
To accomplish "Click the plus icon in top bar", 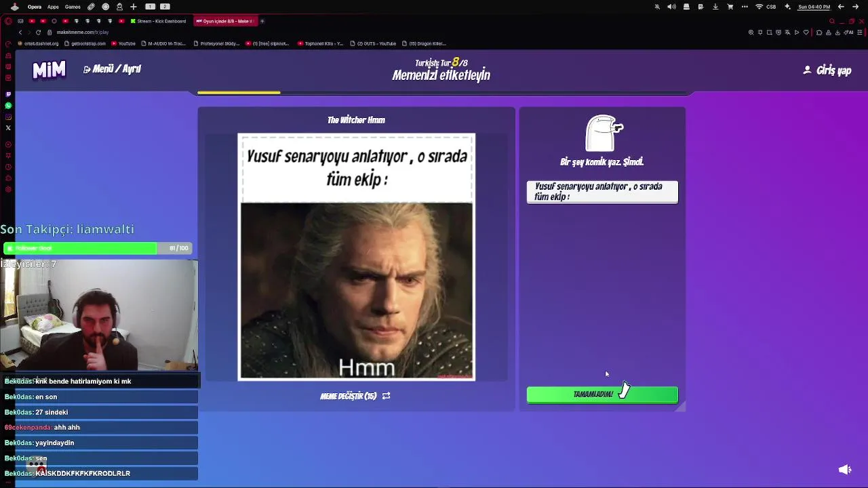I will [x=134, y=7].
